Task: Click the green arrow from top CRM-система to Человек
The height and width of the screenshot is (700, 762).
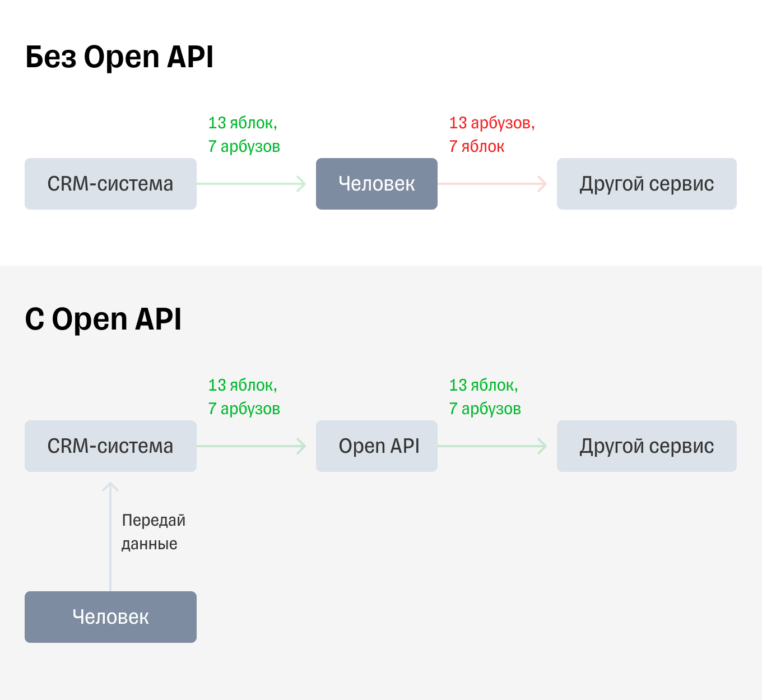Action: point(251,183)
